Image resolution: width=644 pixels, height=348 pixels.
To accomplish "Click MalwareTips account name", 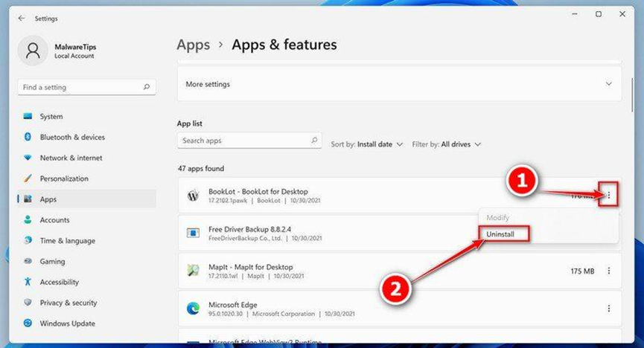I will pos(75,47).
